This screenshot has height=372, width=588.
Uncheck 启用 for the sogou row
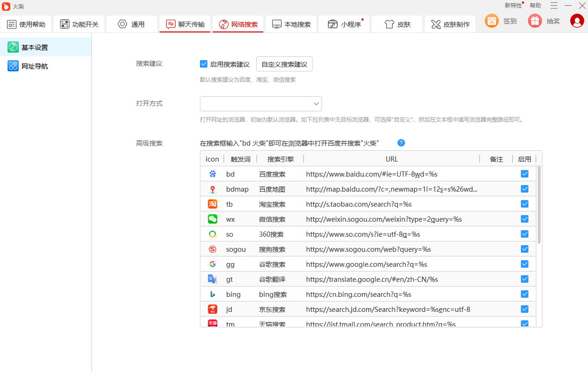(x=525, y=249)
